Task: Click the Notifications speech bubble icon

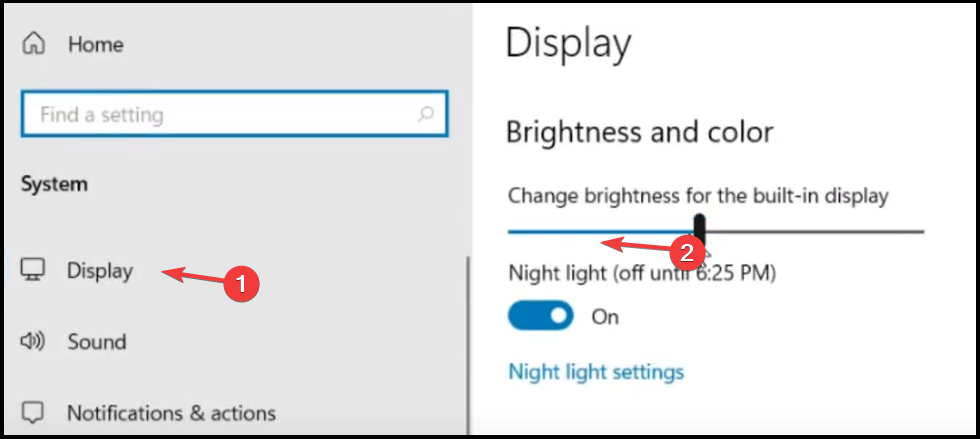Action: [33, 413]
